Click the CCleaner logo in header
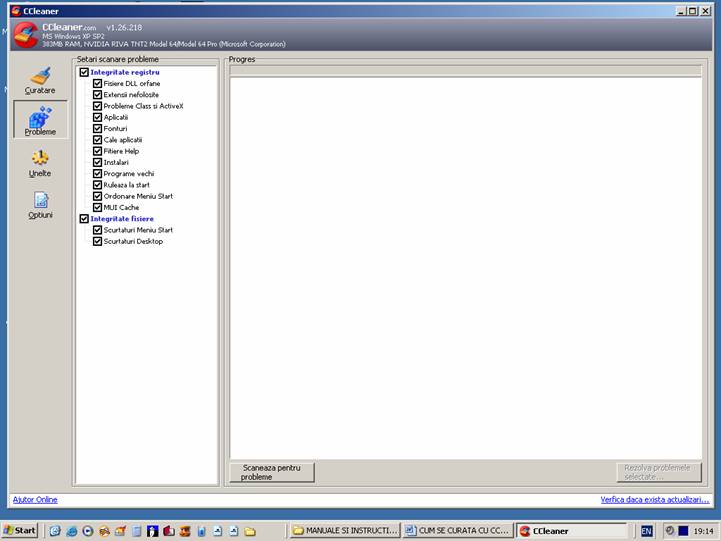The width and height of the screenshot is (721, 541). [26, 35]
